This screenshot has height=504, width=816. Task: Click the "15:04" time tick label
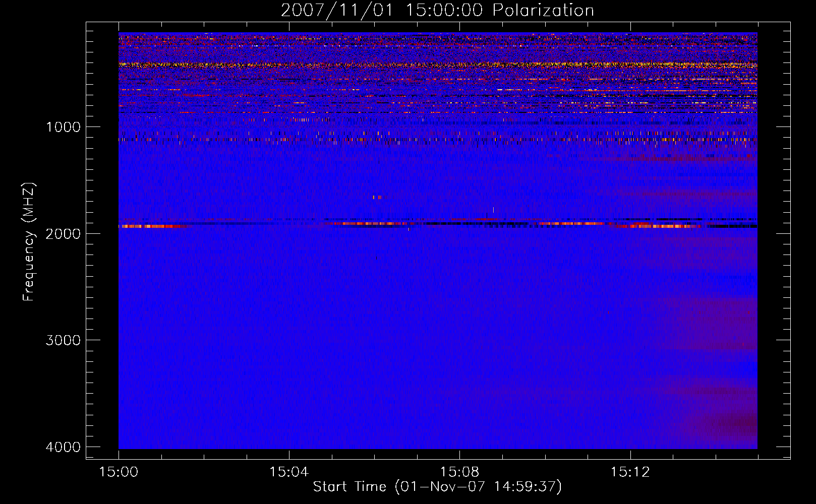(x=289, y=472)
